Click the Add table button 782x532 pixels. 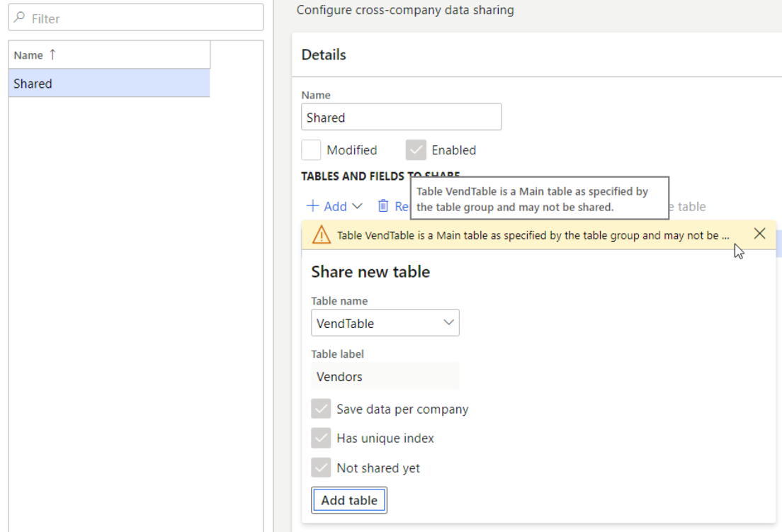(x=348, y=500)
